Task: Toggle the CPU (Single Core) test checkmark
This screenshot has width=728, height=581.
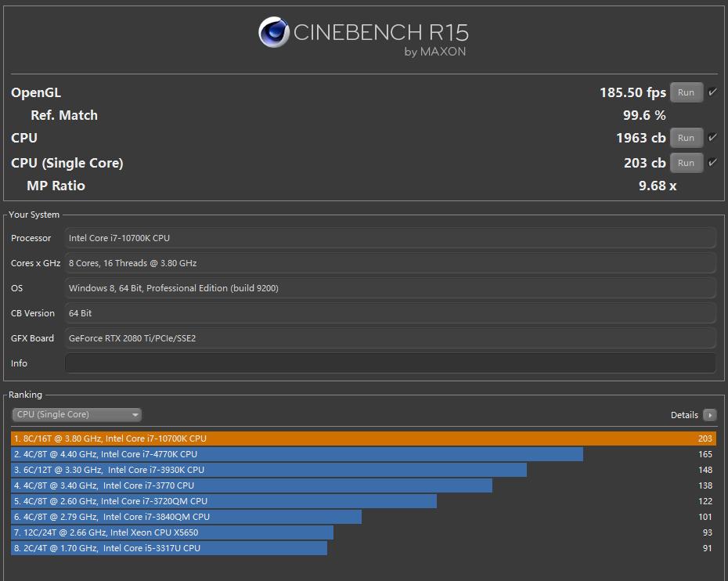Action: click(712, 163)
